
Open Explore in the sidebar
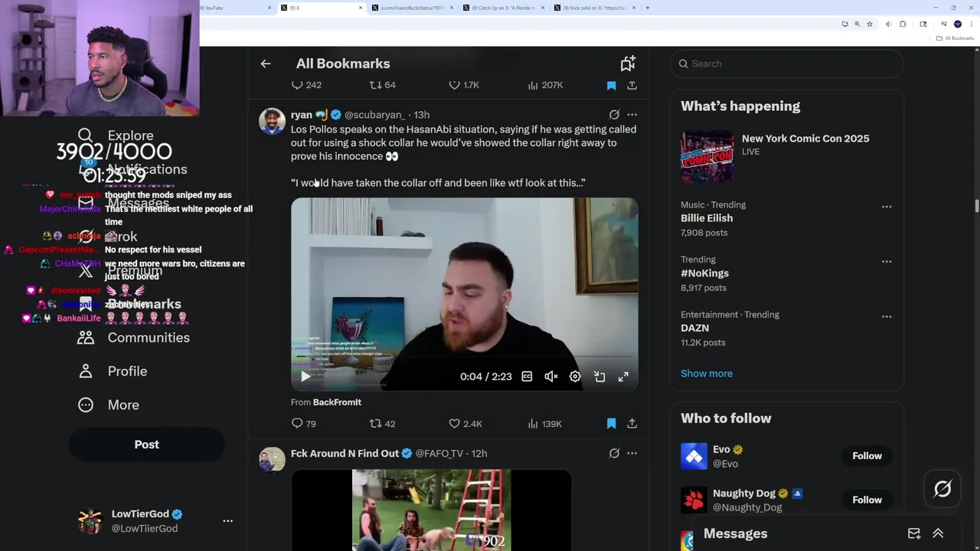coord(116,135)
